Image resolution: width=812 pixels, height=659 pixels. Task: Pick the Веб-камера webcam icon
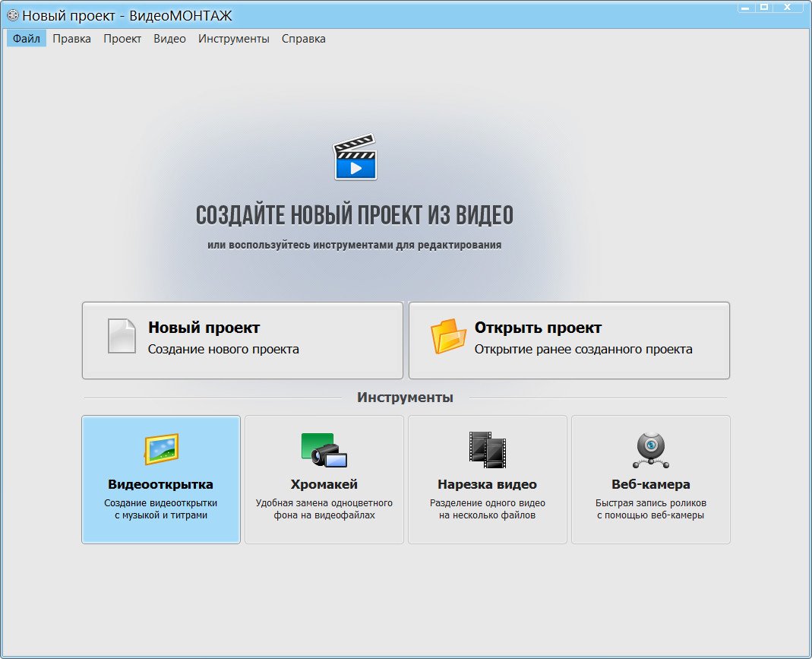(x=650, y=450)
